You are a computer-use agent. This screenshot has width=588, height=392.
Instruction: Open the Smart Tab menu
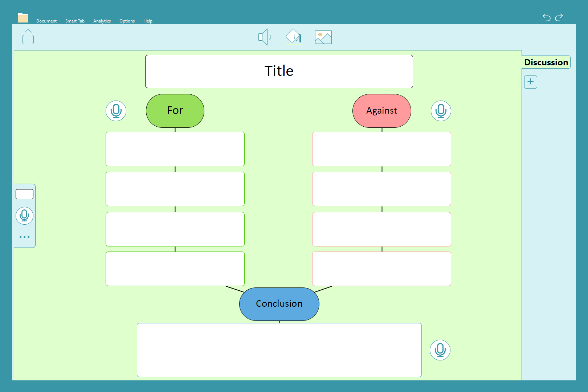pyautogui.click(x=75, y=21)
